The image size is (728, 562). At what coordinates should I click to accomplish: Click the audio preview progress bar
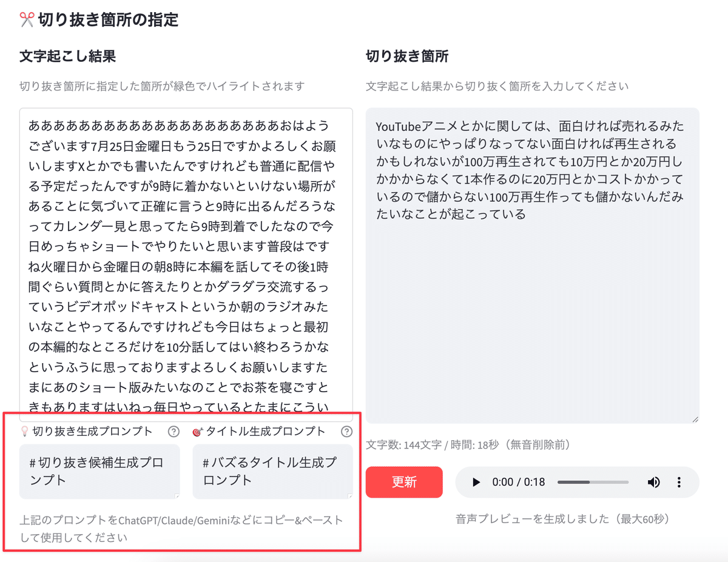click(593, 482)
